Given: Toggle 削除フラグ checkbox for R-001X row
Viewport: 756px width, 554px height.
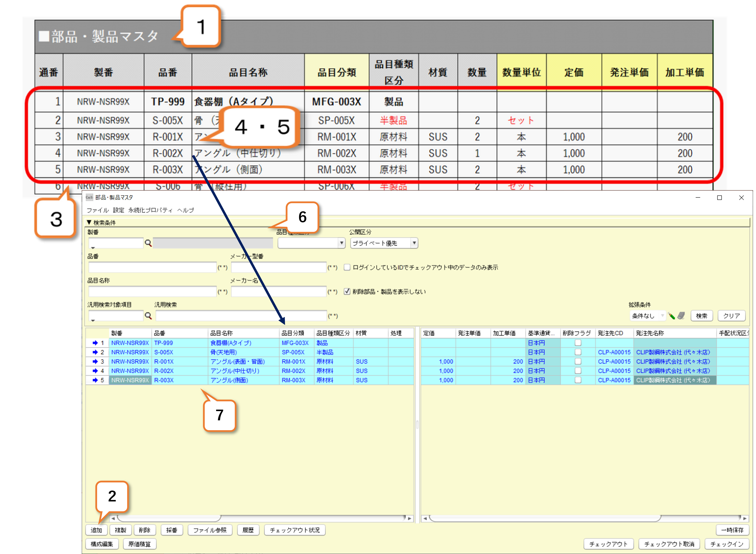Looking at the screenshot, I should click(578, 362).
